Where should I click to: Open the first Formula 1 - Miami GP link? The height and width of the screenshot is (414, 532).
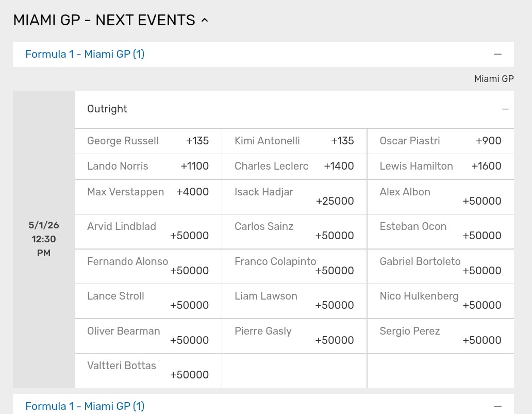point(85,54)
